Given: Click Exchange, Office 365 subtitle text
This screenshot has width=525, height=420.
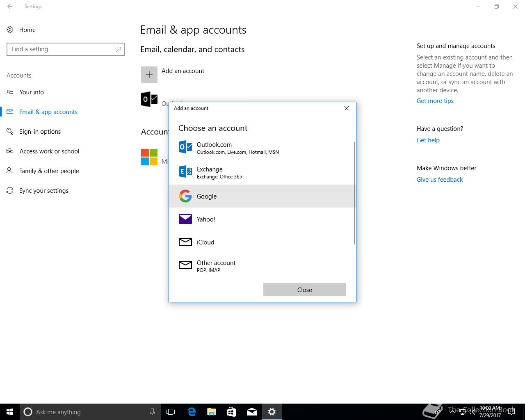Looking at the screenshot, I should click(219, 177).
